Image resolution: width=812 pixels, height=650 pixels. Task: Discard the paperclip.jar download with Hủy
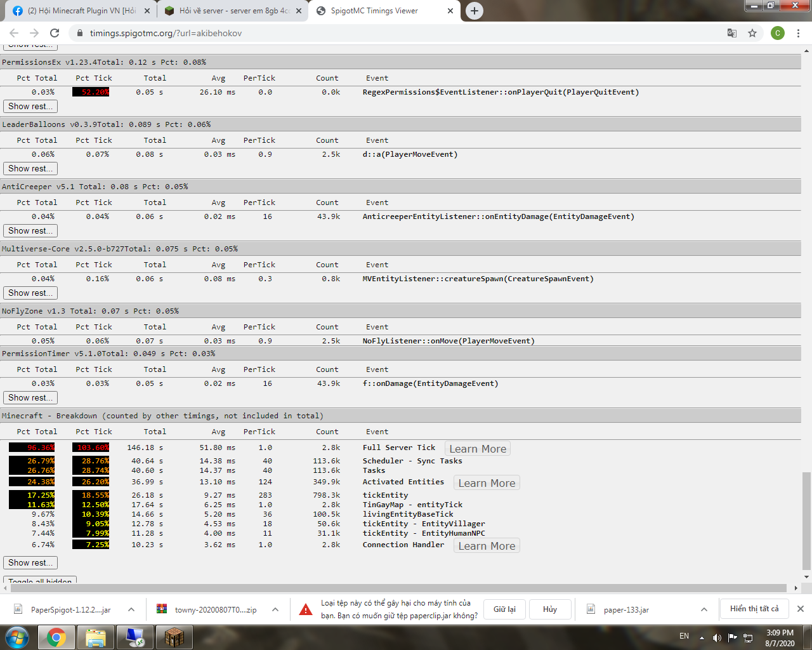(x=550, y=609)
